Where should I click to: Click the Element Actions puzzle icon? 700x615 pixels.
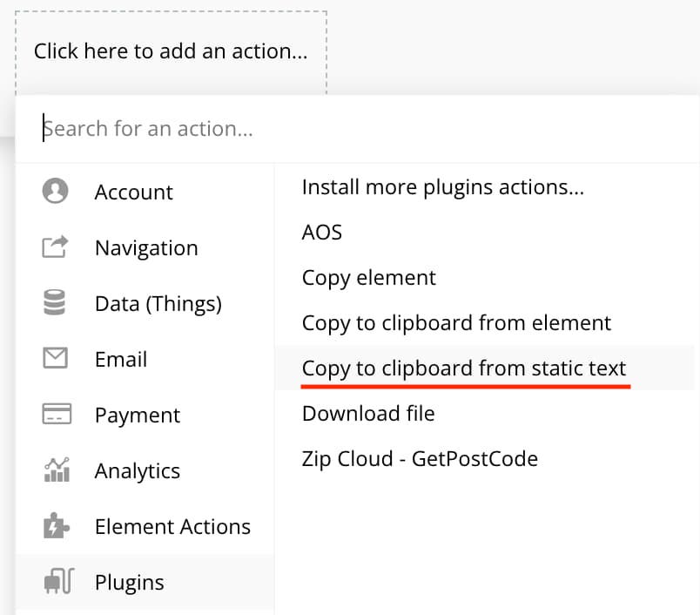pyautogui.click(x=57, y=525)
